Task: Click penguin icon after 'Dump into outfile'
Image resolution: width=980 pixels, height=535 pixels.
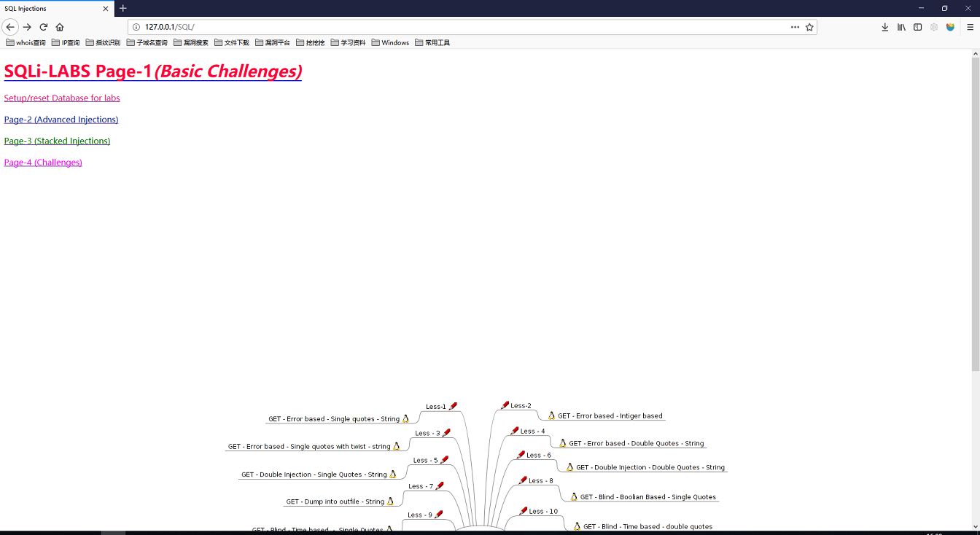Action: (389, 501)
